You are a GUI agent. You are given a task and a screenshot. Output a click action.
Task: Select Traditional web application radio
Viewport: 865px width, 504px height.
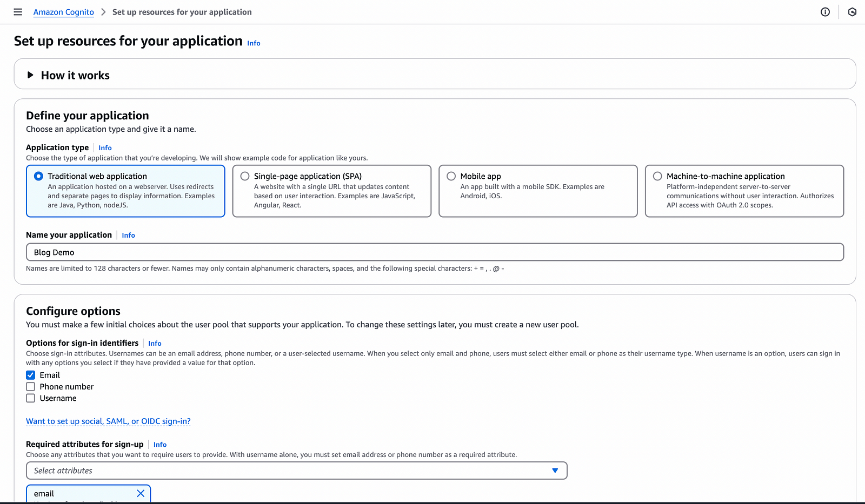point(38,176)
